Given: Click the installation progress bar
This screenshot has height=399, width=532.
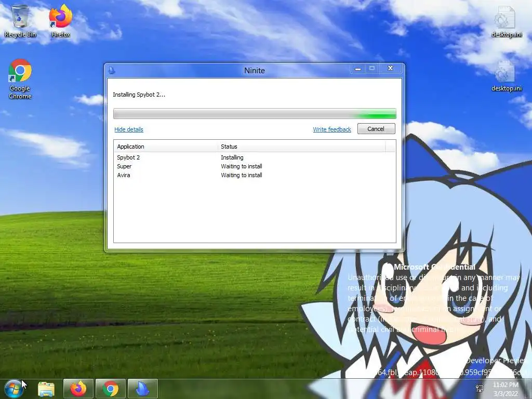Looking at the screenshot, I should [255, 113].
